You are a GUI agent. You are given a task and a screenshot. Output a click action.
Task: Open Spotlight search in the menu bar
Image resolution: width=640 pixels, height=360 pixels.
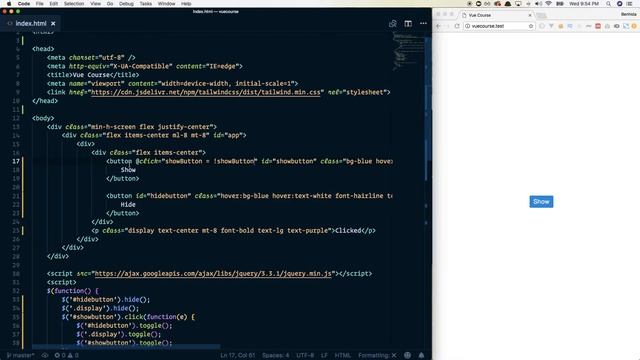pyautogui.click(x=609, y=4)
